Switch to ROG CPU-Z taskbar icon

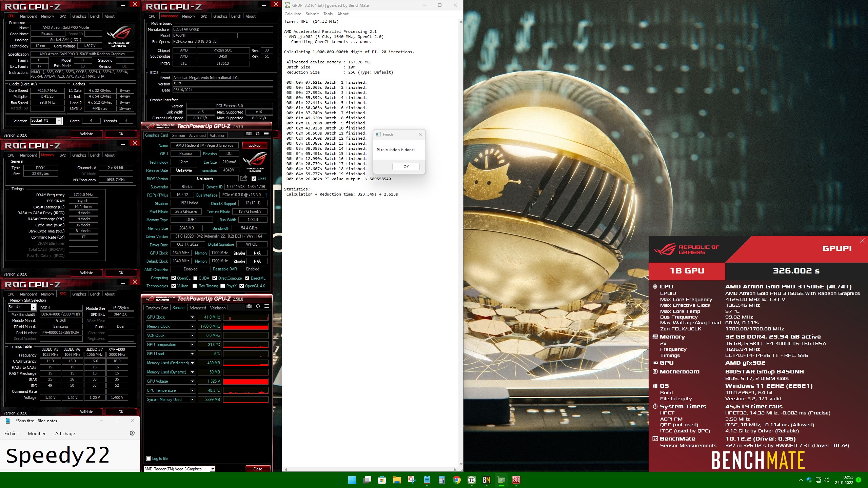point(516,480)
